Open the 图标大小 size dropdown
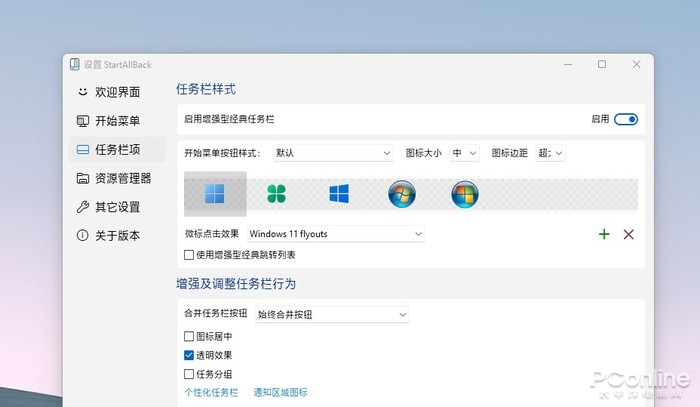The image size is (700, 407). click(464, 153)
